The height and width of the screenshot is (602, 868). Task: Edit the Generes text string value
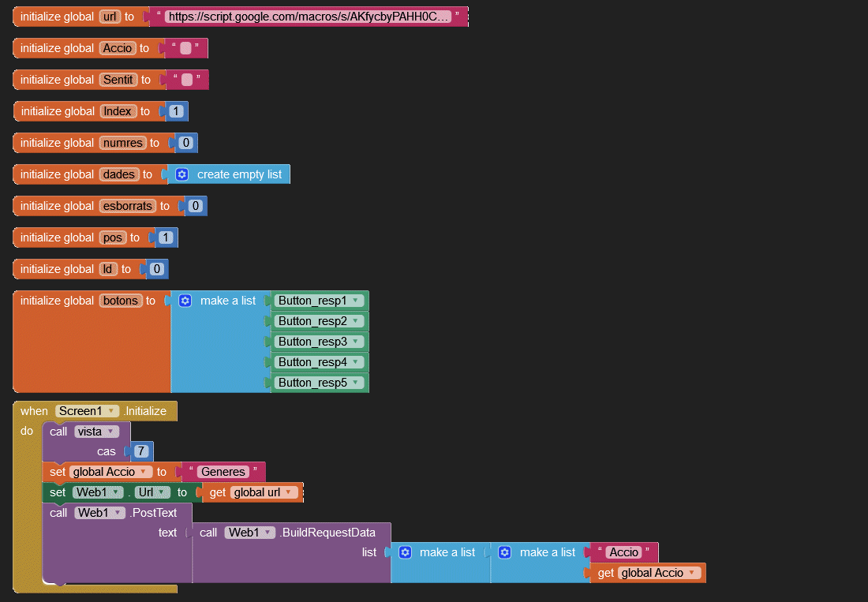click(x=223, y=472)
